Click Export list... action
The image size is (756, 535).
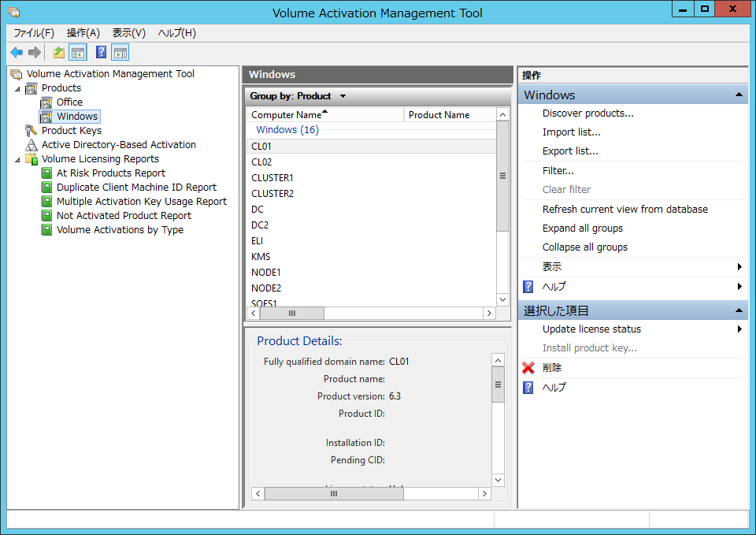(x=570, y=151)
